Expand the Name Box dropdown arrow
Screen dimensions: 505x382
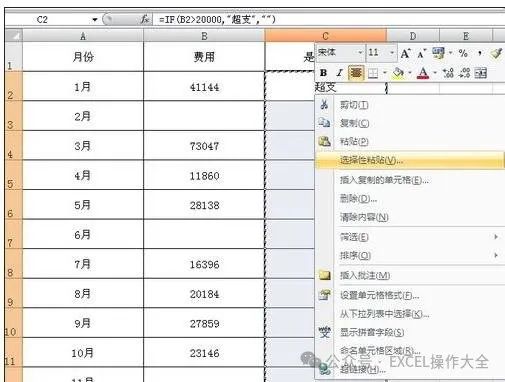point(95,20)
